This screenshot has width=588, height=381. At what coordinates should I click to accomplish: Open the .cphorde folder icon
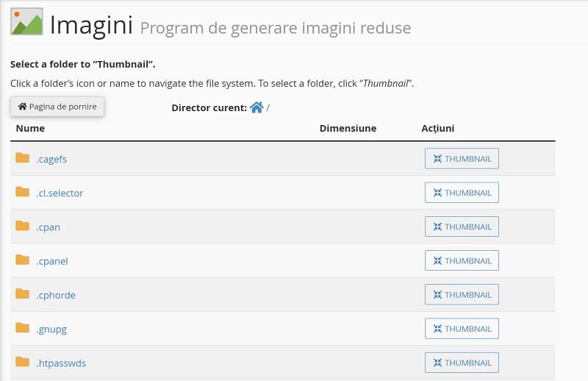click(23, 294)
